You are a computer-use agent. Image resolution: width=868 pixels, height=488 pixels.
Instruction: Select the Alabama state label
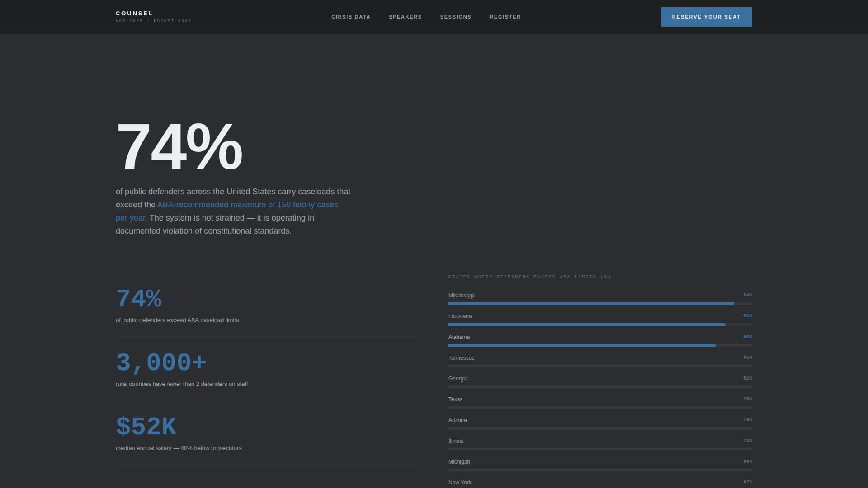click(459, 337)
